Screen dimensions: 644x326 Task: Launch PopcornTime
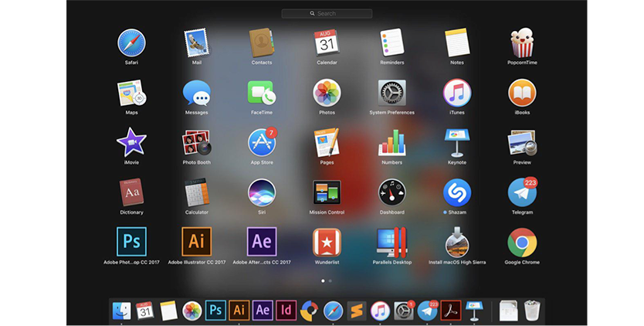(522, 42)
